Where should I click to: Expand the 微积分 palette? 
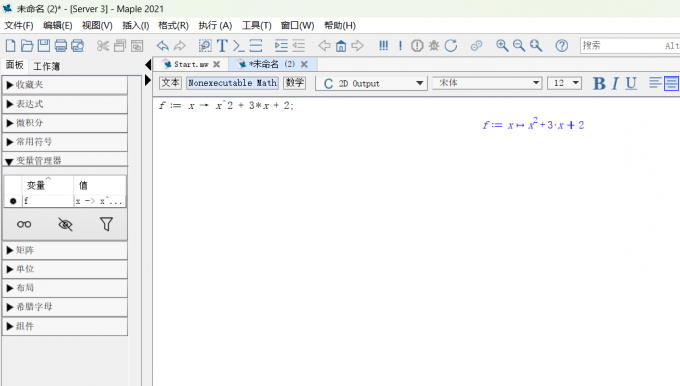click(65, 123)
